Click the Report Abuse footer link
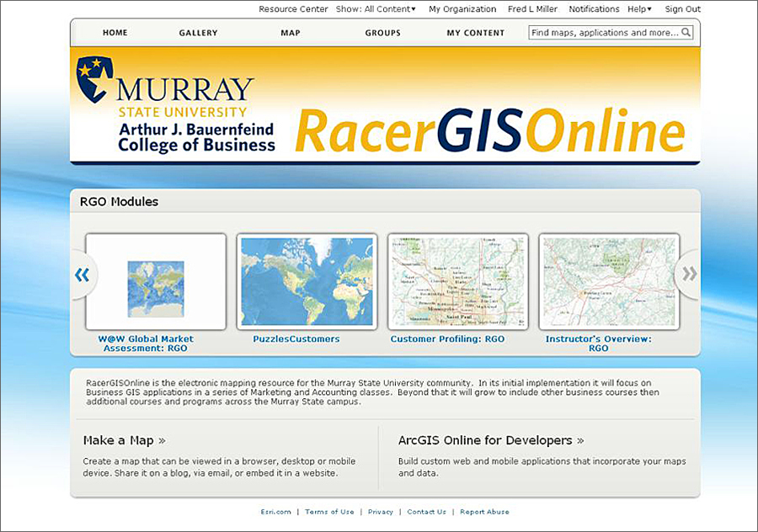 [483, 511]
